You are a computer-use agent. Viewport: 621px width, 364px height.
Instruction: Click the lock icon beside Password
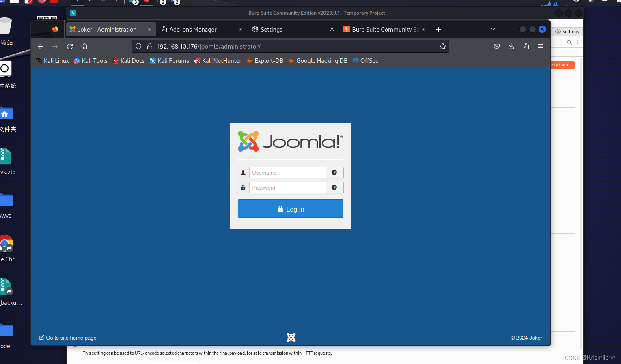point(244,188)
